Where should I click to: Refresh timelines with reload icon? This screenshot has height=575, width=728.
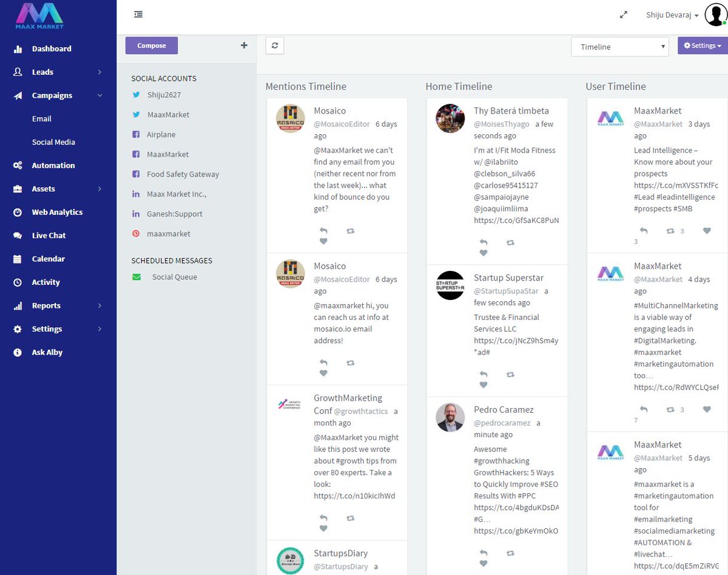pos(275,46)
